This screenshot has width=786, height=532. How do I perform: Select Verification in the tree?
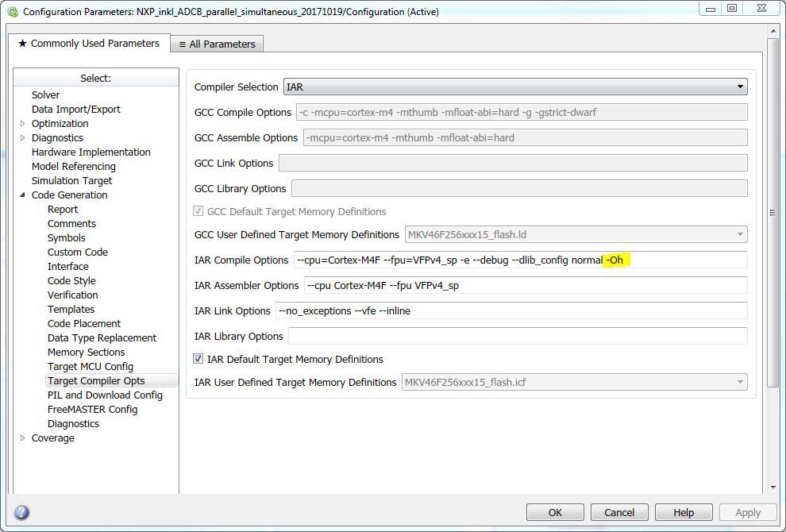point(73,295)
